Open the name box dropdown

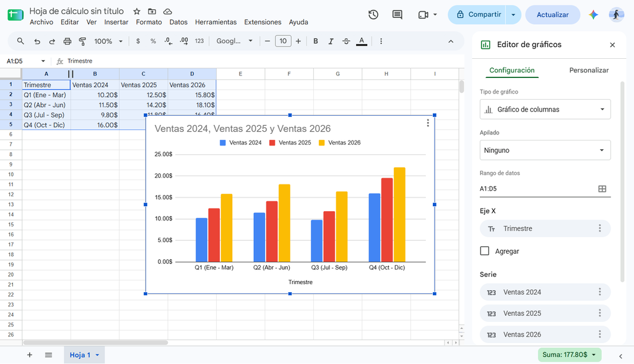(43, 61)
